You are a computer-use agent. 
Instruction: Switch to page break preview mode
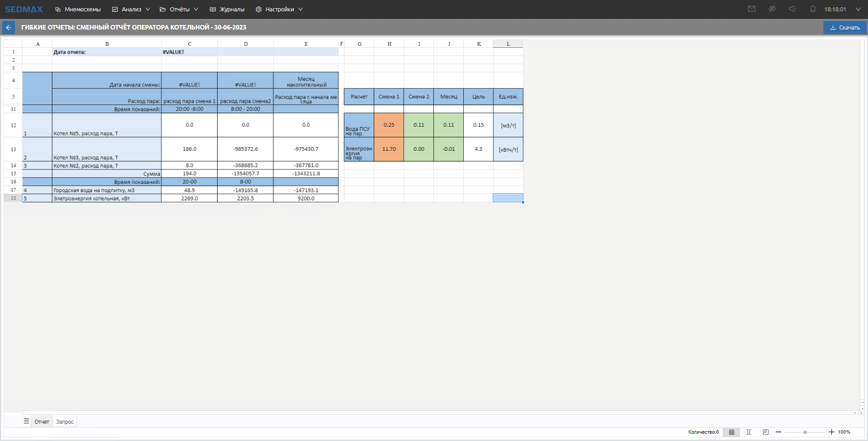(766, 432)
